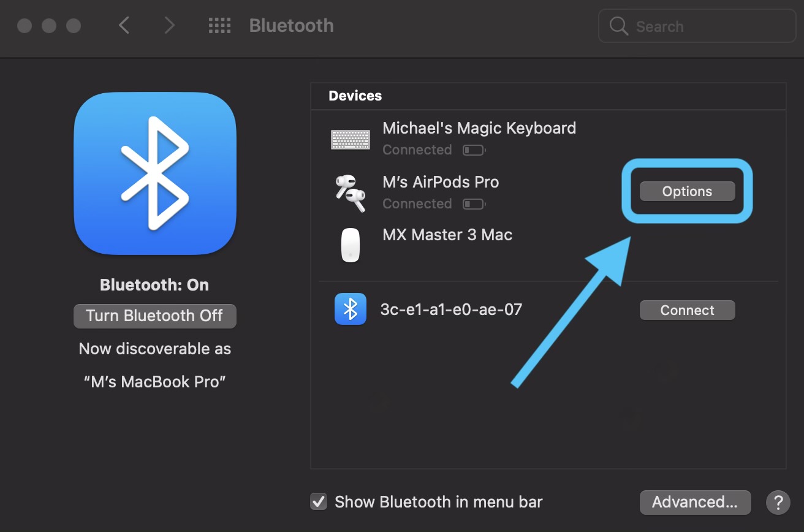Open Advanced Bluetooth settings

tap(695, 502)
